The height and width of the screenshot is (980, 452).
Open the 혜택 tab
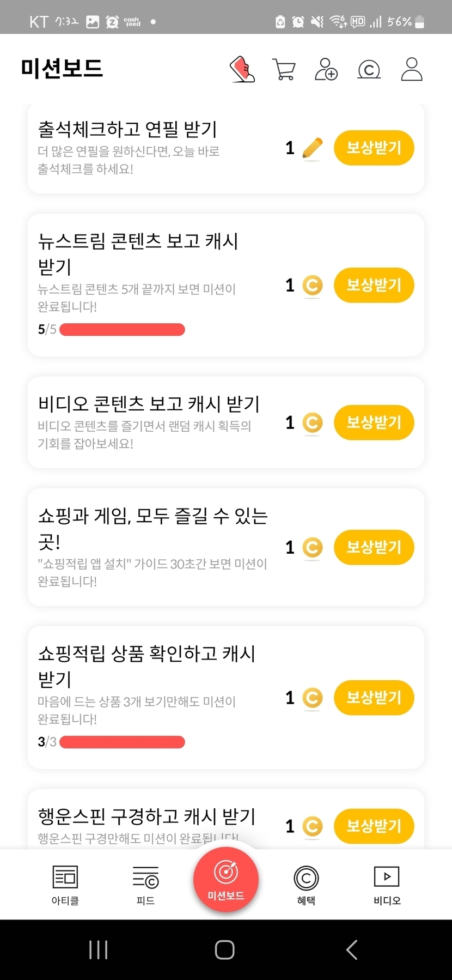click(306, 885)
